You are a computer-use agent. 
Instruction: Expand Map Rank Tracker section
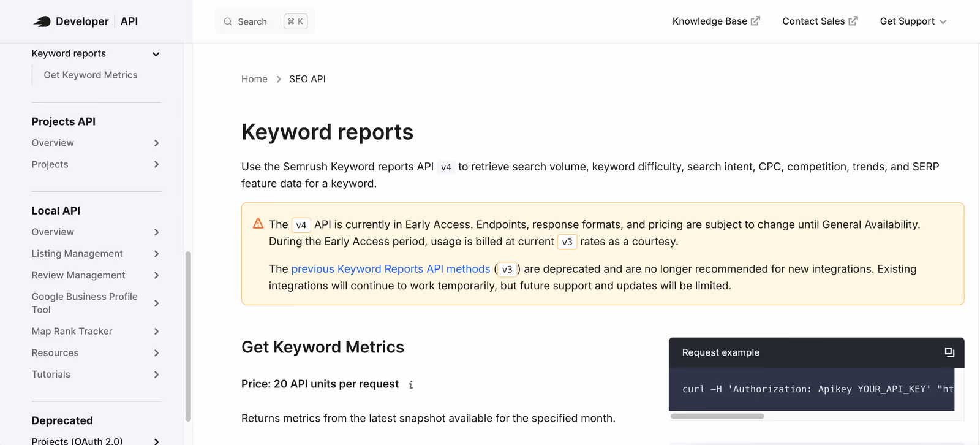[156, 332]
